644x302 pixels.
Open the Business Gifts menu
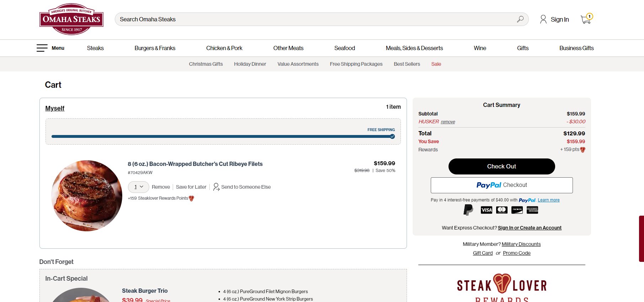(x=576, y=48)
